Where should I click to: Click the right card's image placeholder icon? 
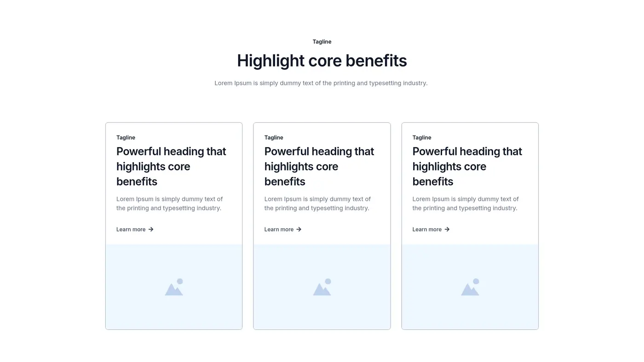tap(470, 287)
